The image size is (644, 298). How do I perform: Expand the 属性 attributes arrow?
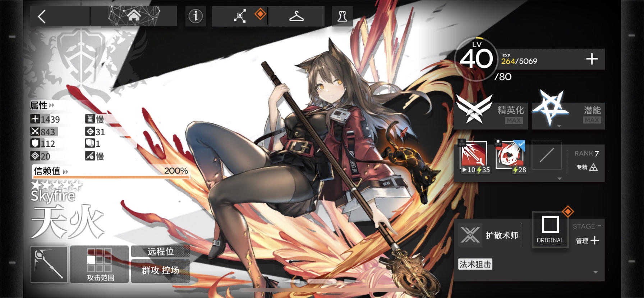pos(52,105)
